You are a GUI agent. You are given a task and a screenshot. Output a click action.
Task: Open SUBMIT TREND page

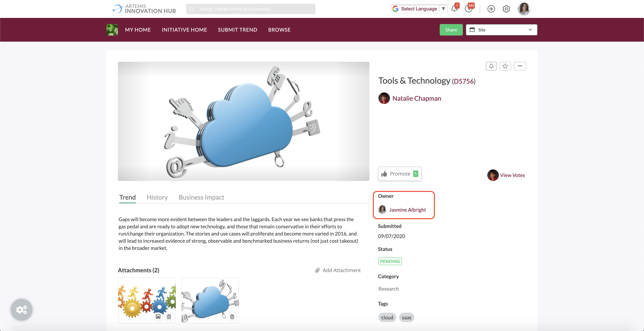(238, 30)
